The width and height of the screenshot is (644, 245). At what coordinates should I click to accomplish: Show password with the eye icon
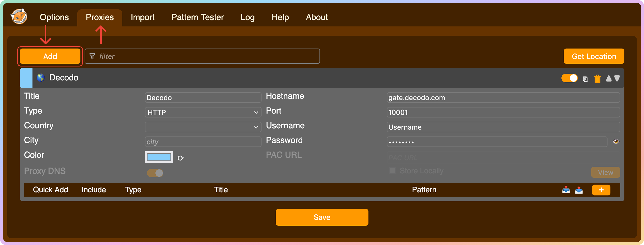[x=616, y=142]
